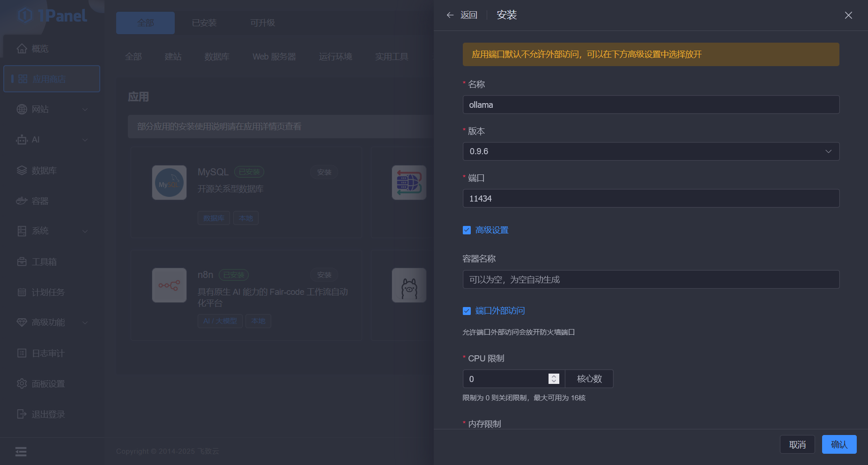Click the AI robot icon in sidebar

tap(22, 140)
